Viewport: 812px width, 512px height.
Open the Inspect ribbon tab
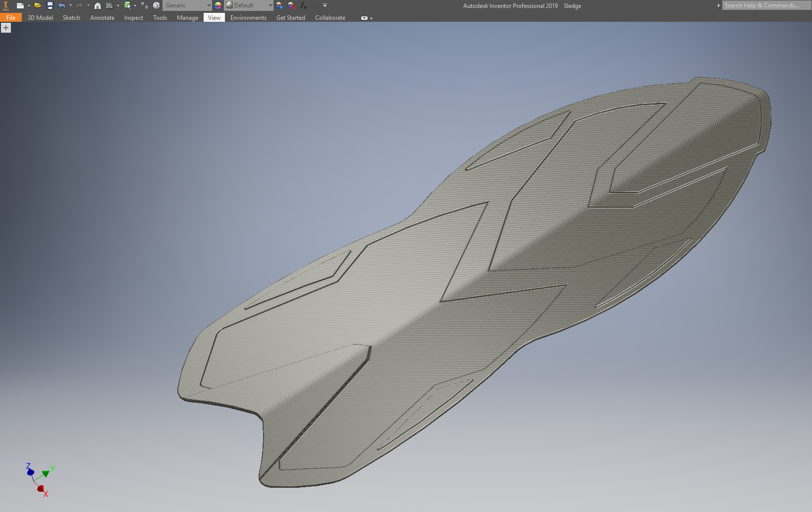point(133,18)
